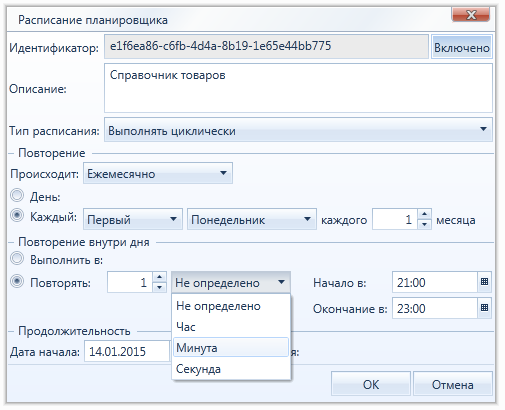
Task: Choose Минута from the open list
Action: tap(231, 347)
